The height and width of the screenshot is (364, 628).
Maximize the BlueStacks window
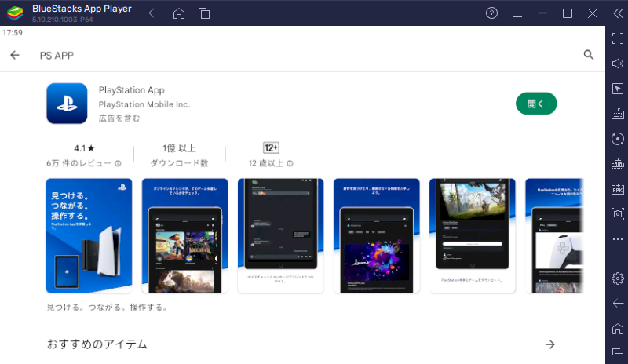pyautogui.click(x=568, y=13)
